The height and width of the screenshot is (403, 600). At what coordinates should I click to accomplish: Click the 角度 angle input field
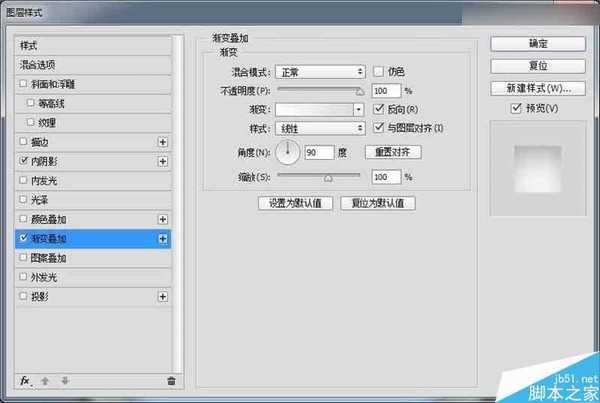[x=318, y=152]
